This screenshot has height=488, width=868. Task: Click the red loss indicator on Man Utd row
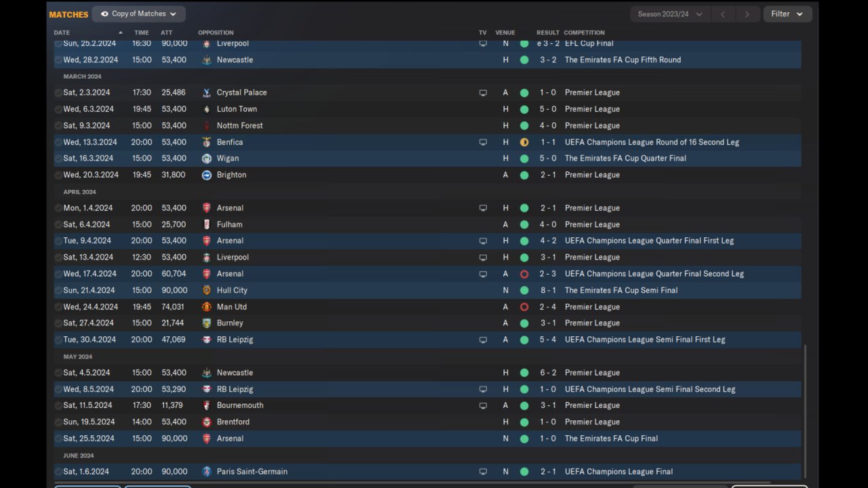524,307
